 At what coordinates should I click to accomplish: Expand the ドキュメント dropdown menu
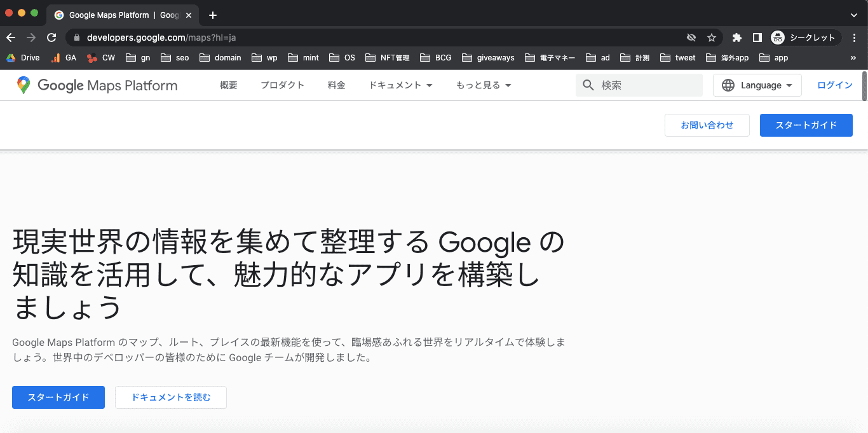tap(401, 85)
